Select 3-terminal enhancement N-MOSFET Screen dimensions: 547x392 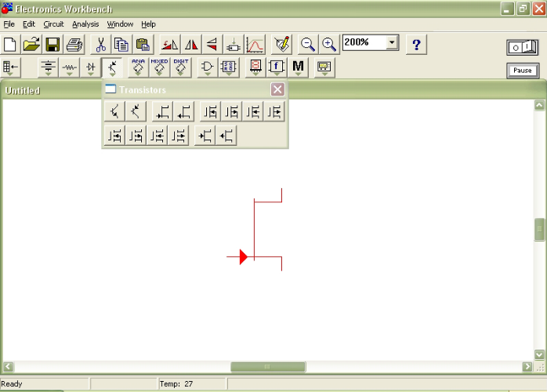click(x=114, y=136)
